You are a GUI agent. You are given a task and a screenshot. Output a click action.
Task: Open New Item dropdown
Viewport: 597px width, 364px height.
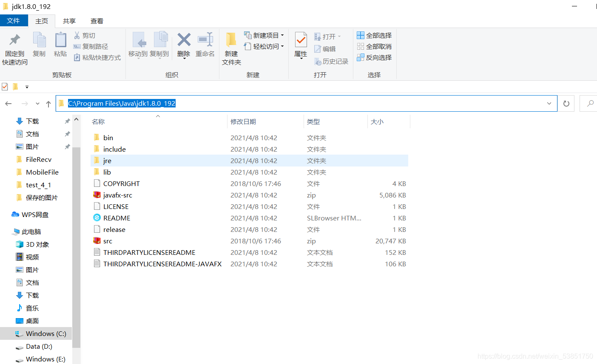tap(264, 35)
